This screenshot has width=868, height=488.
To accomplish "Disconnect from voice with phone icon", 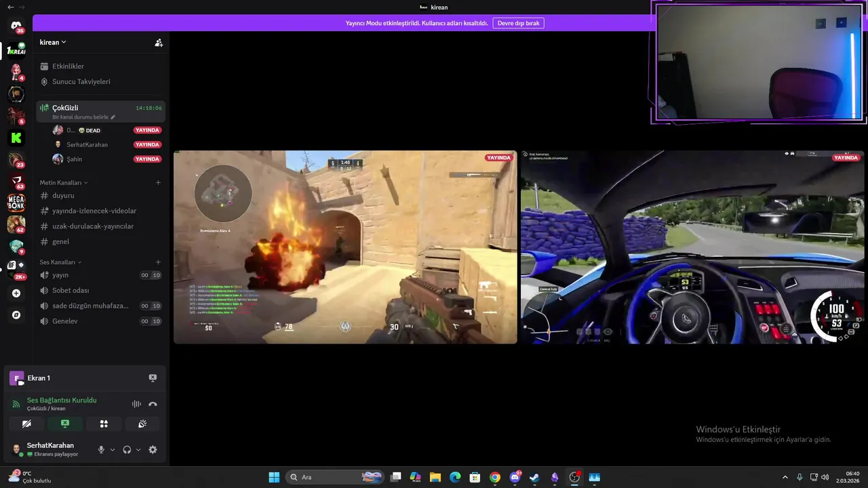I will [x=153, y=404].
